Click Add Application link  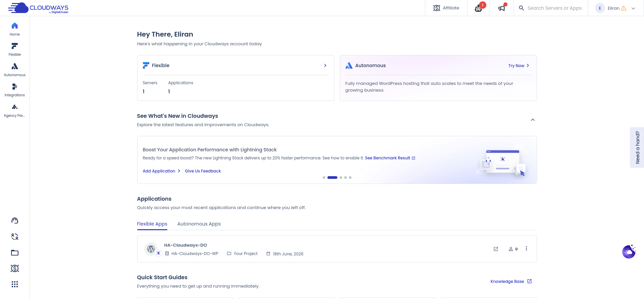161,171
